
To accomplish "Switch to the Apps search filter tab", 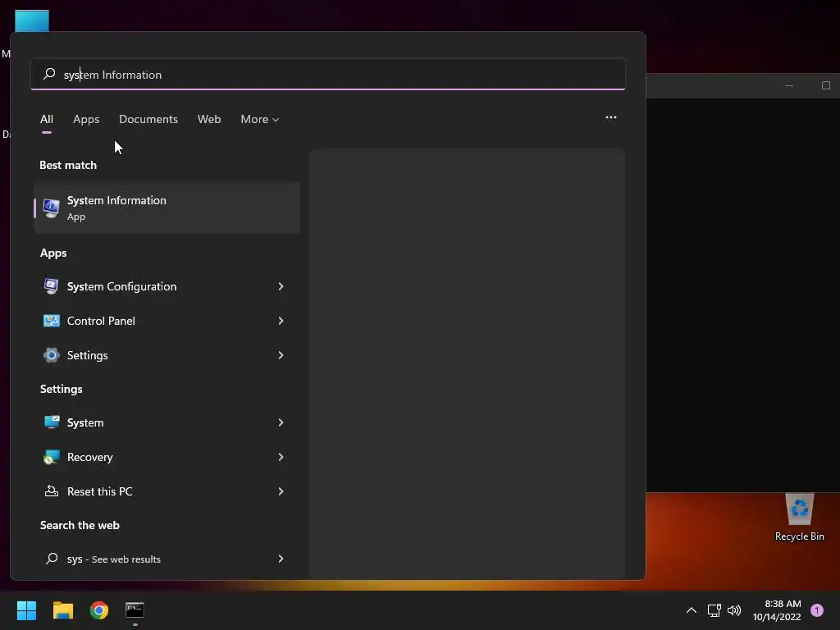I will (x=86, y=119).
